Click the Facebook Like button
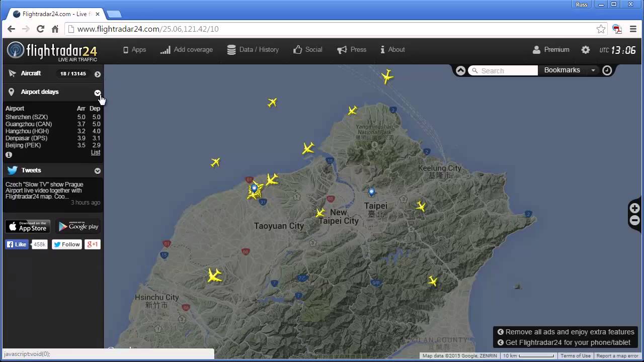 coord(17,244)
